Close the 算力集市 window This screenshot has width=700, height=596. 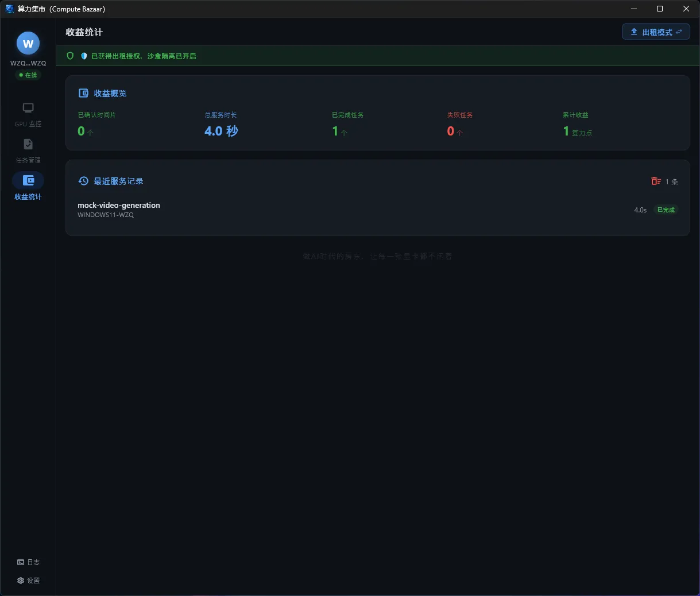(x=686, y=9)
